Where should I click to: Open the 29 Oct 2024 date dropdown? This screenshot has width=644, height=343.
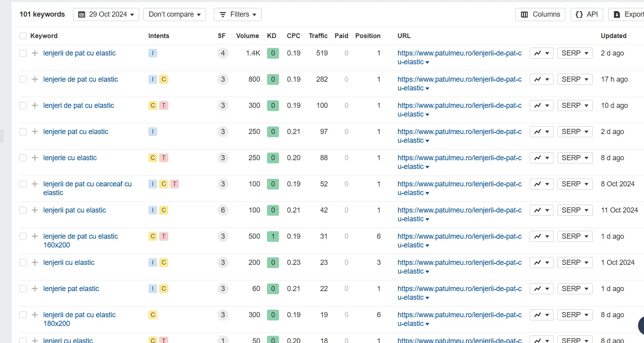(106, 14)
